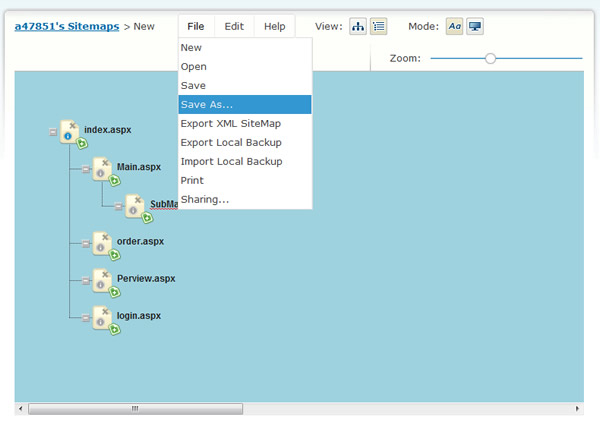This screenshot has height=423, width=600.
Task: Click info icon on order.aspx node
Action: coord(100,247)
